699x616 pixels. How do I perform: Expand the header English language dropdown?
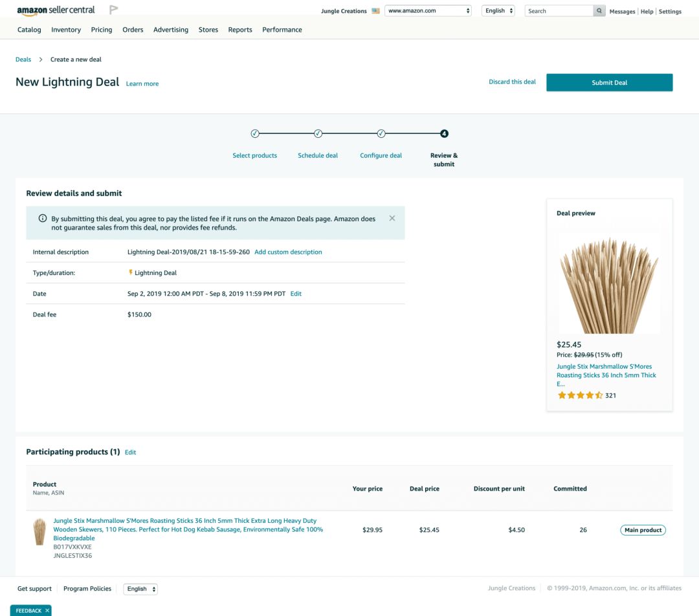coord(498,11)
